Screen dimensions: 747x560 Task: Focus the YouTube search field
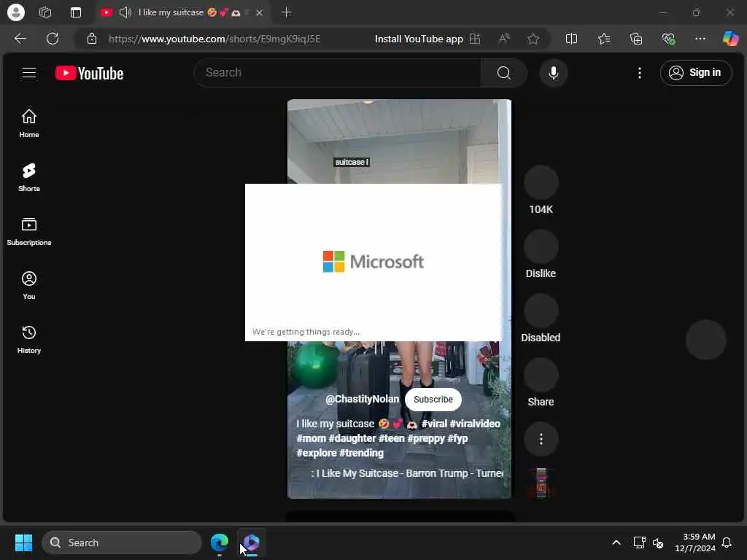pos(338,73)
